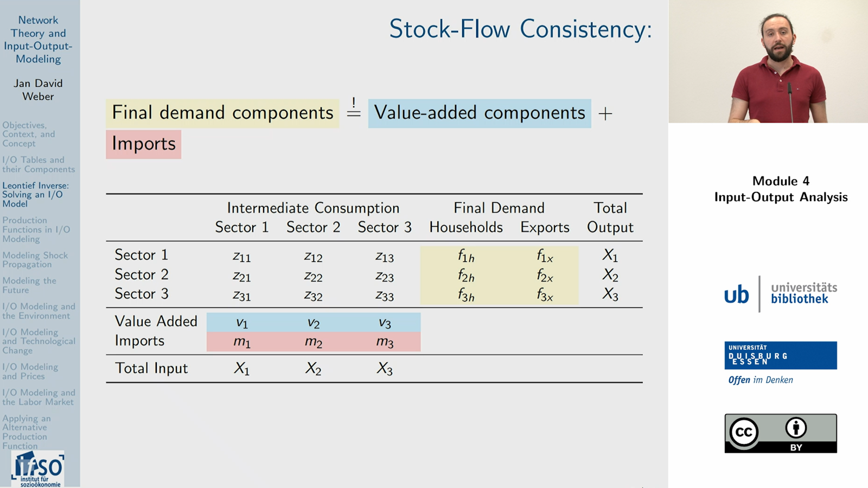Select 'Leontief Inverse: Solving an I/O Model'
This screenshot has width=868, height=488.
point(35,195)
